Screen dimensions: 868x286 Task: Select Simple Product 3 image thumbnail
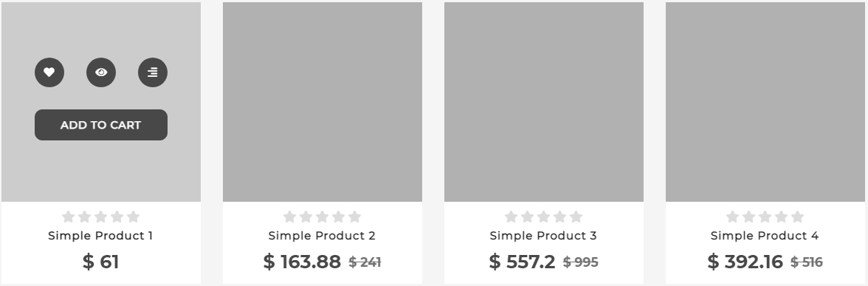(543, 102)
